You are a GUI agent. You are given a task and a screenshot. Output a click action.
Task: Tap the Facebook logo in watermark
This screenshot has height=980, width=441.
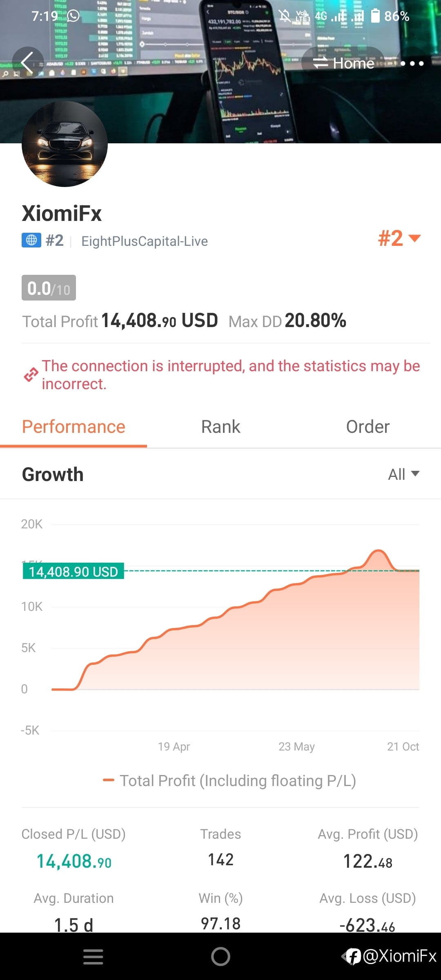tap(353, 956)
